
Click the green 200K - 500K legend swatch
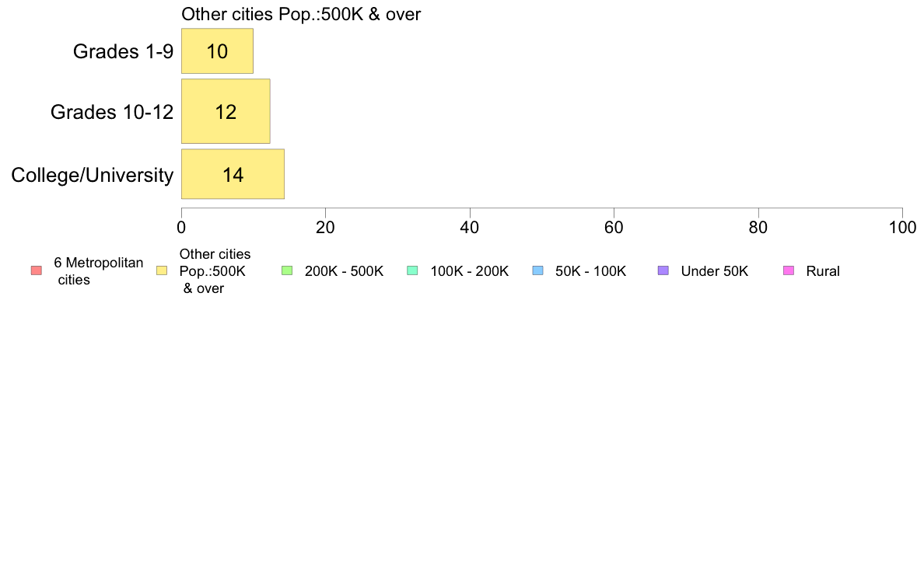287,271
